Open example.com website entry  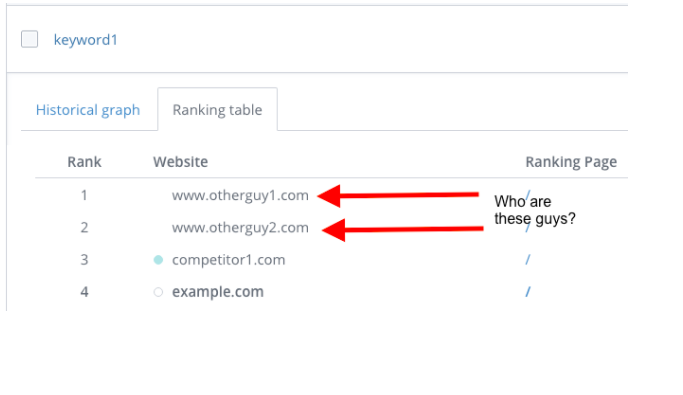tap(218, 292)
